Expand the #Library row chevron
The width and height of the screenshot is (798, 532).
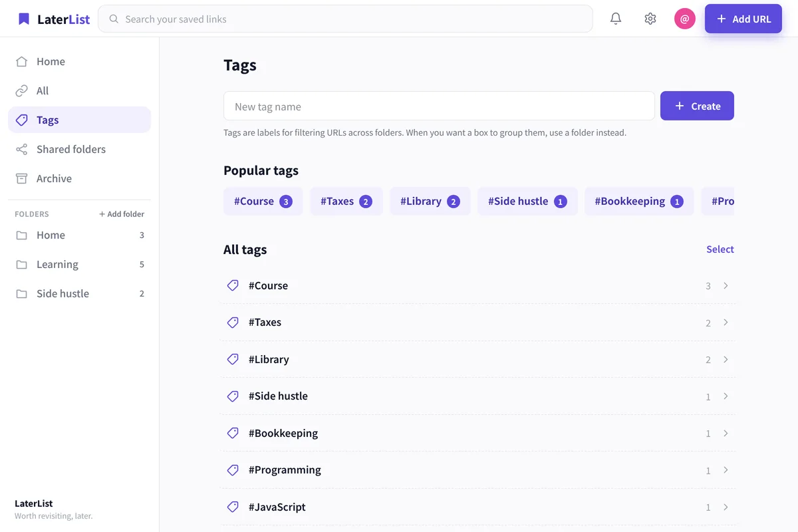(726, 359)
